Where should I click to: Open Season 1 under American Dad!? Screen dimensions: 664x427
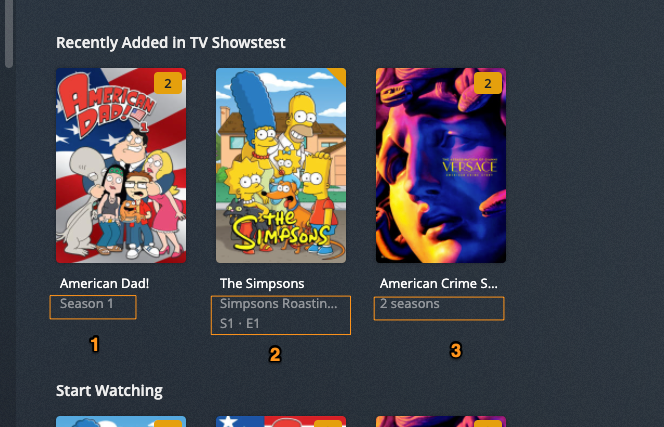pyautogui.click(x=87, y=304)
